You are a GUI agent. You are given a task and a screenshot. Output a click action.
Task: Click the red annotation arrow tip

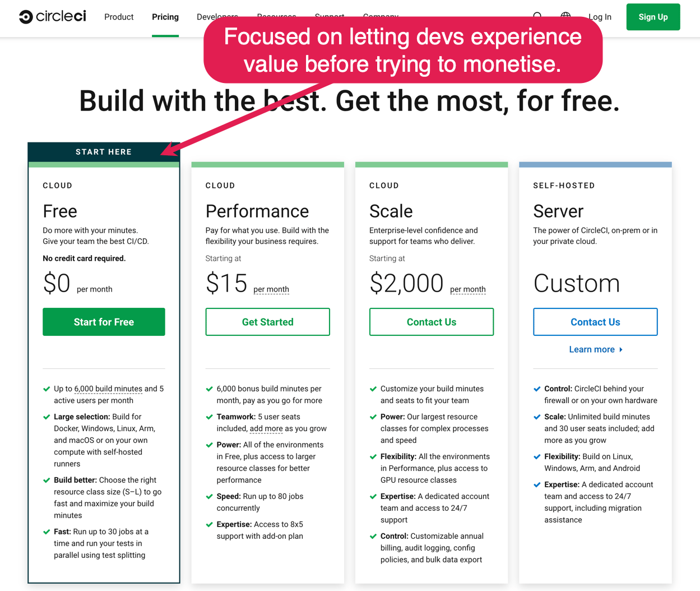tap(164, 153)
